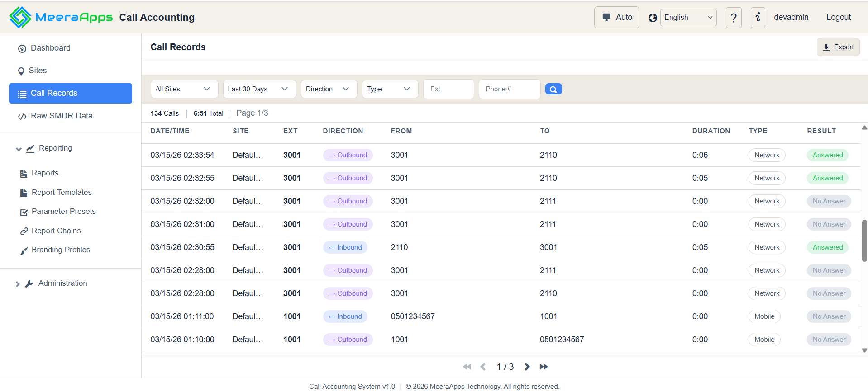Viewport: 868px width, 392px height.
Task: Click the Sites location pin icon
Action: click(21, 71)
